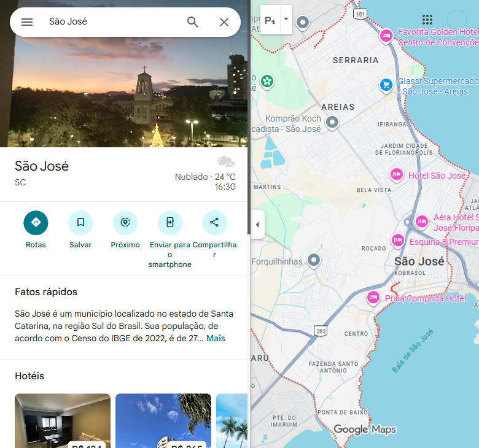
Task: Select Favorita Golden Hotel pin
Action: click(386, 36)
